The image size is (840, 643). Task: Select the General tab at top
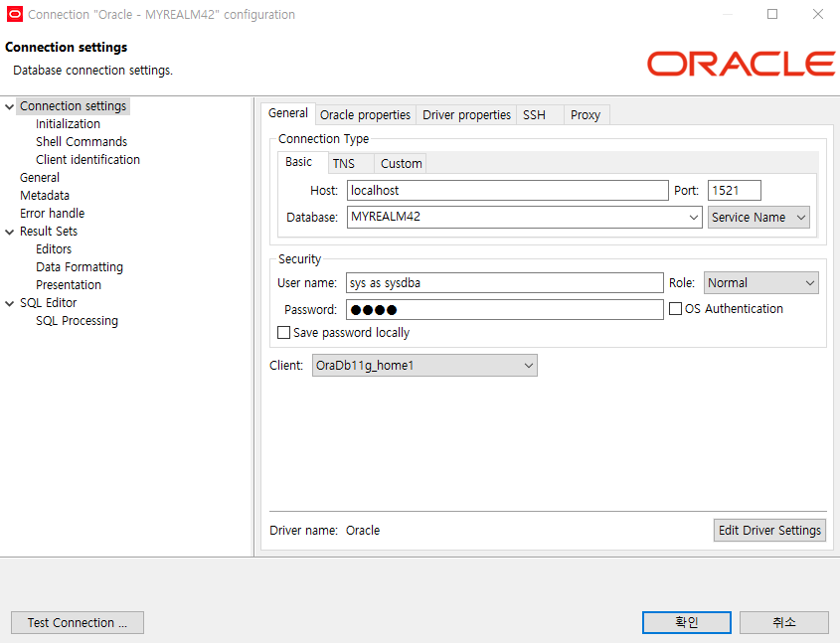click(288, 113)
